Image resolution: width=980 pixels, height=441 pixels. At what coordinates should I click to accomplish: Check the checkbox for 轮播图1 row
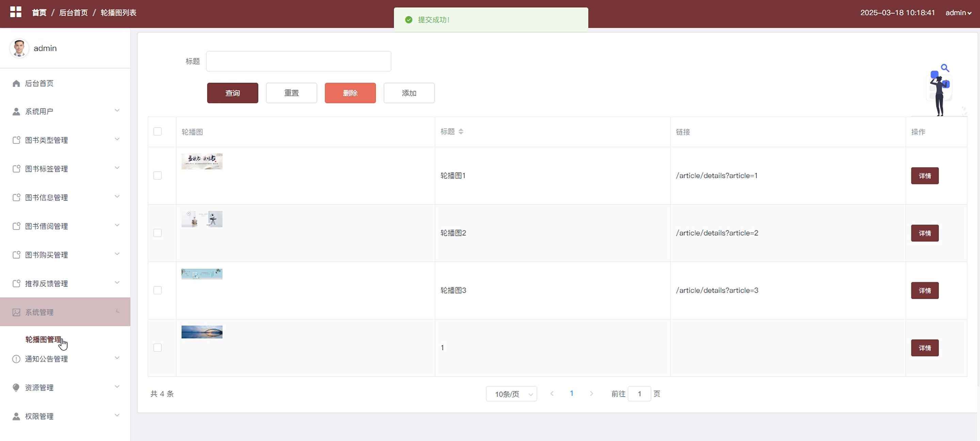pos(158,176)
